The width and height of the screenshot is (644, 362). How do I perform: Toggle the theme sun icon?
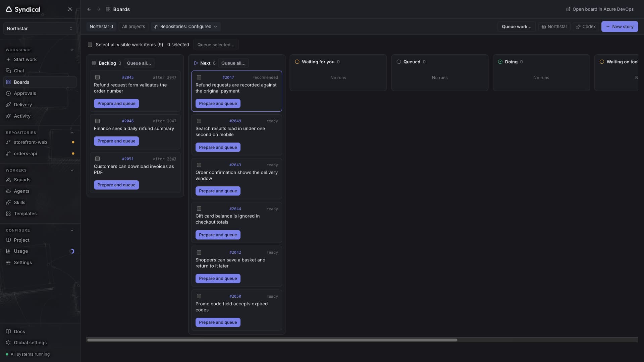(x=70, y=9)
